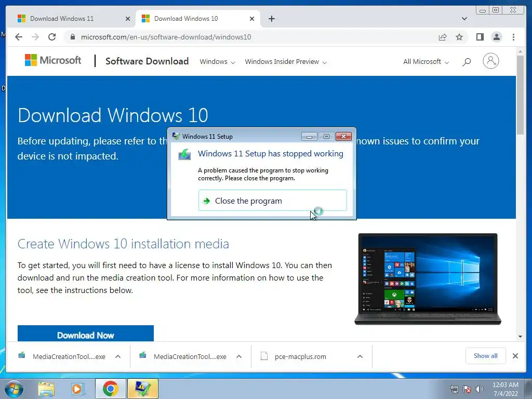532x399 pixels.
Task: Click the Windows 11 Setup taskbar icon
Action: pos(142,389)
